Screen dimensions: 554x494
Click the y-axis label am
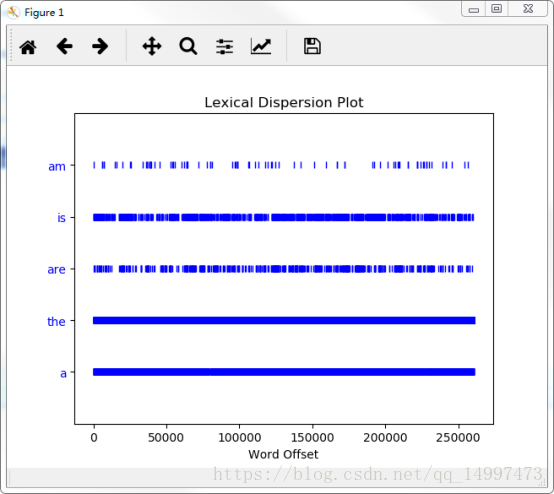[57, 166]
